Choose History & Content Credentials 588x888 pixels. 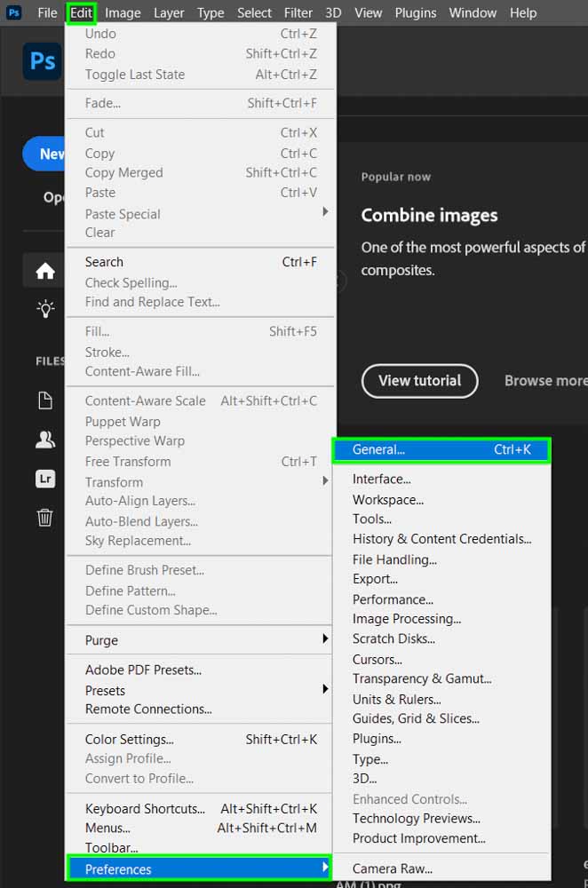coord(441,539)
